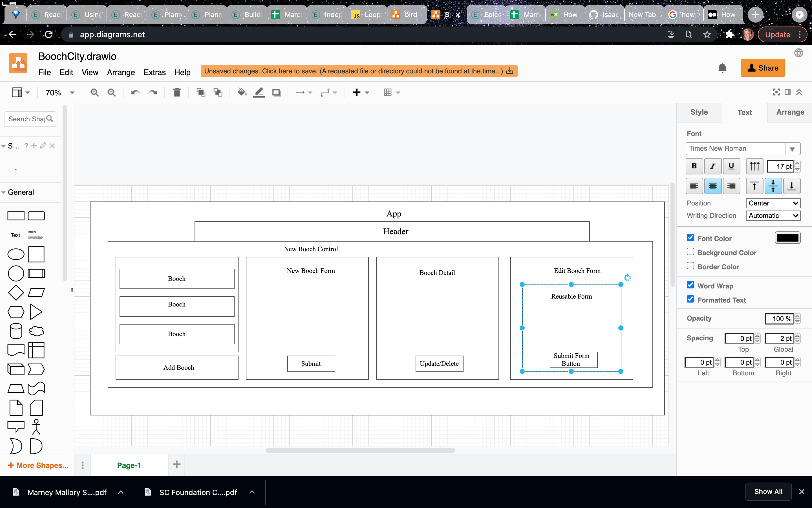
Task: Toggle Bold text formatting
Action: (694, 166)
